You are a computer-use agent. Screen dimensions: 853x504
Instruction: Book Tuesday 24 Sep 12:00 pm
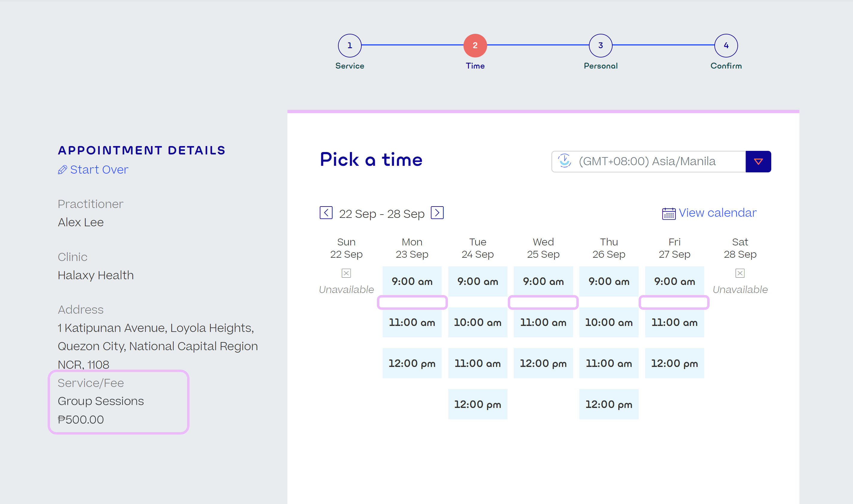[x=477, y=404]
